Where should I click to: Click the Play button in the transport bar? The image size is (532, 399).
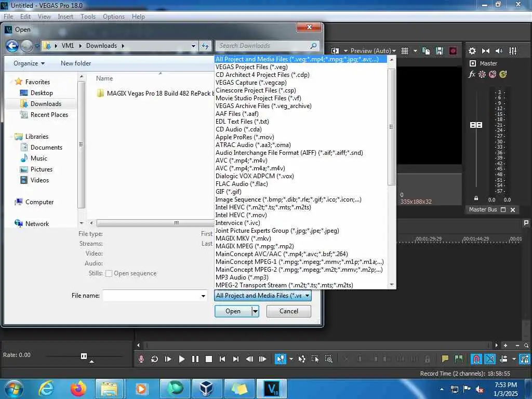pyautogui.click(x=181, y=359)
